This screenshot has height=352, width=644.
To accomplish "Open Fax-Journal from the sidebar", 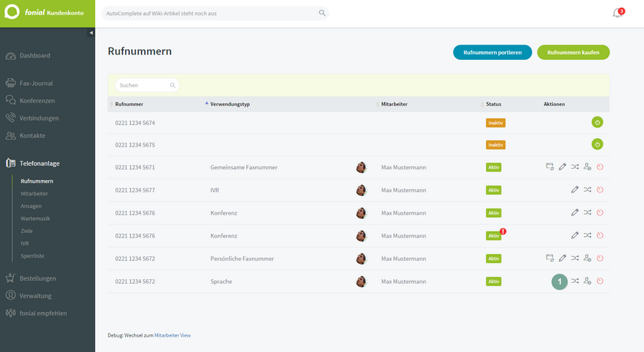I will (36, 84).
